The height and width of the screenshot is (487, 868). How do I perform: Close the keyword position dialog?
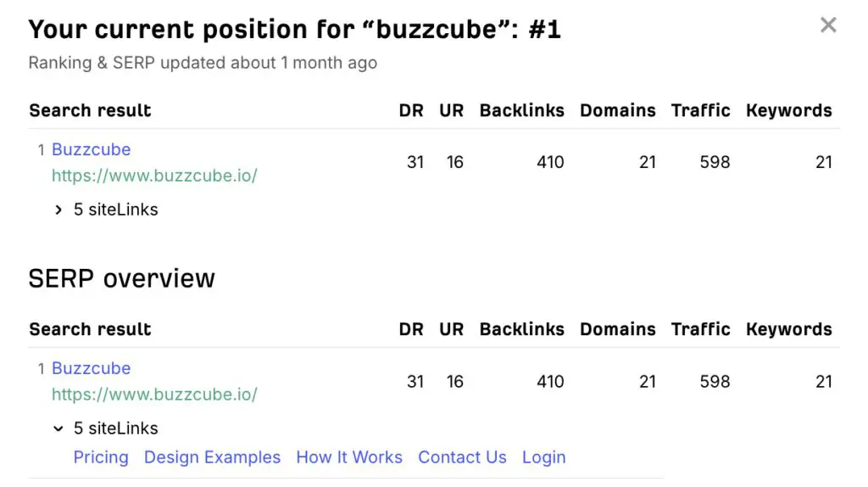[x=828, y=25]
